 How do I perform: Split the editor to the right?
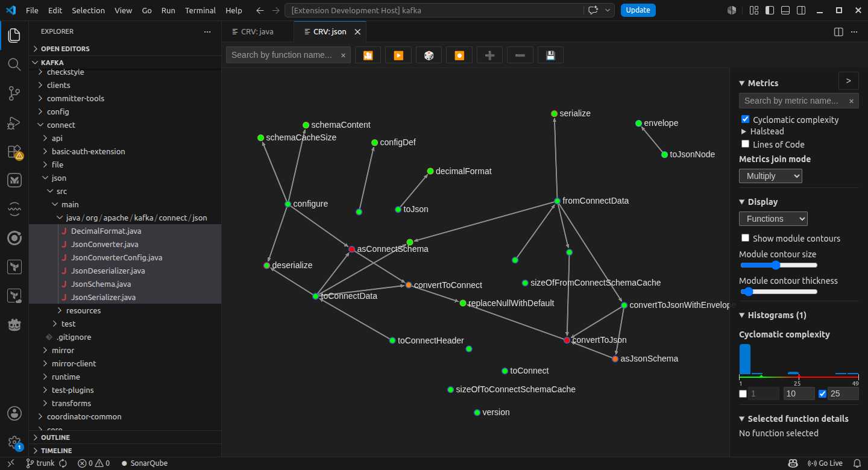point(838,32)
